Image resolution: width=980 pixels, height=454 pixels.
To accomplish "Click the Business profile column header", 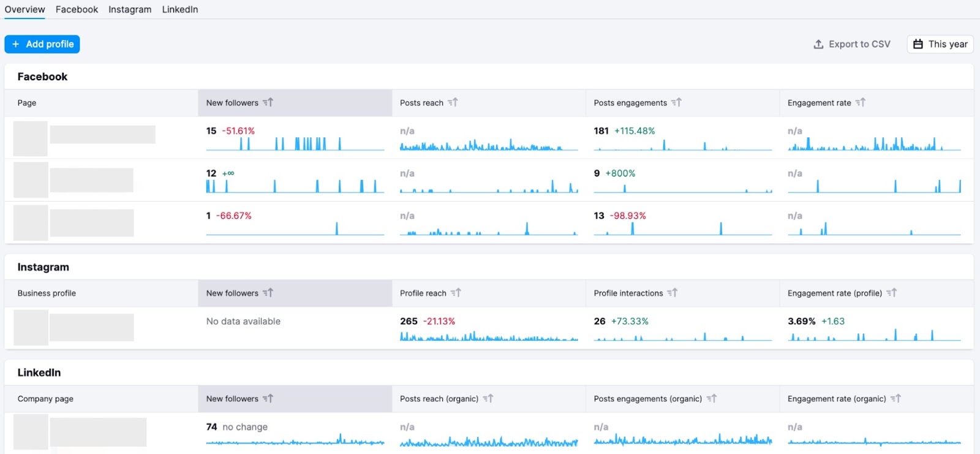I will (47, 293).
